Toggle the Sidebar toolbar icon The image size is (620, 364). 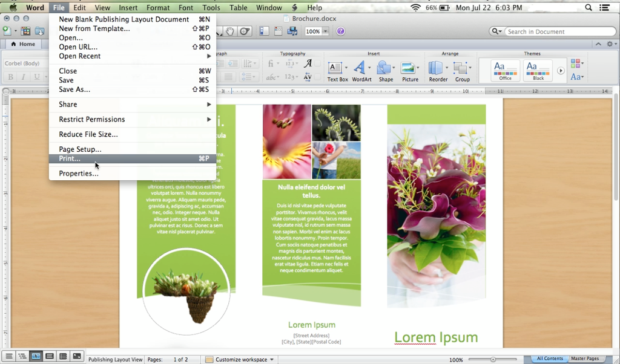tap(264, 31)
